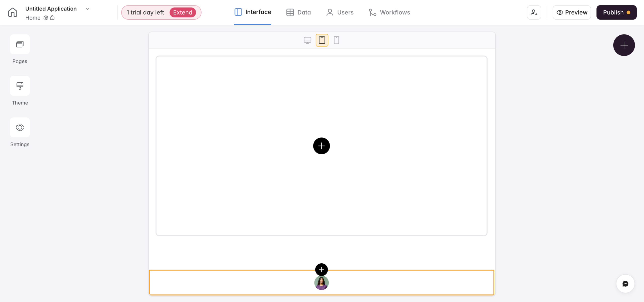Screen dimensions: 644x302
Task: Switch to the desktop viewport view
Action: tap(307, 40)
